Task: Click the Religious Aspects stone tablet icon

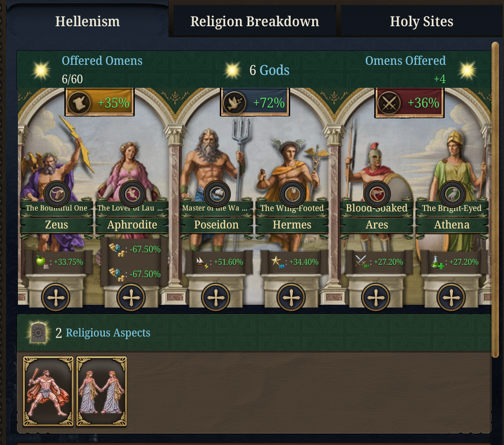Action: 39,332
